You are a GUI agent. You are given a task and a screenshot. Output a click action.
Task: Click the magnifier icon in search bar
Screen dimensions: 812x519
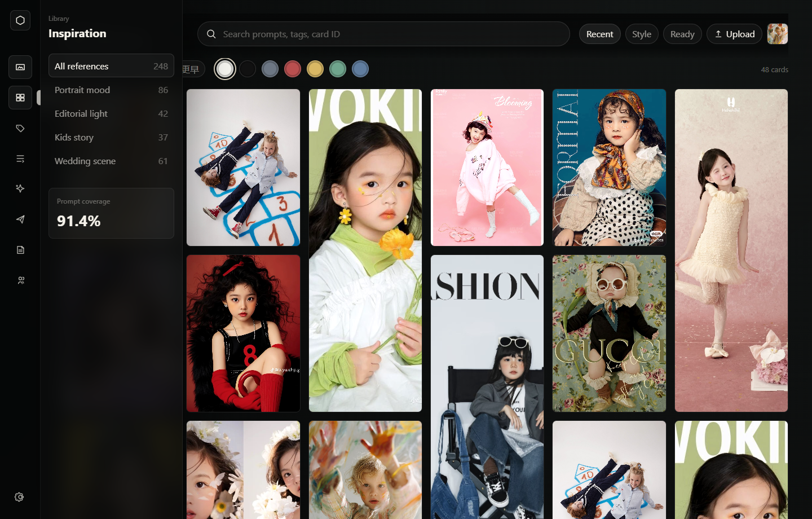211,34
